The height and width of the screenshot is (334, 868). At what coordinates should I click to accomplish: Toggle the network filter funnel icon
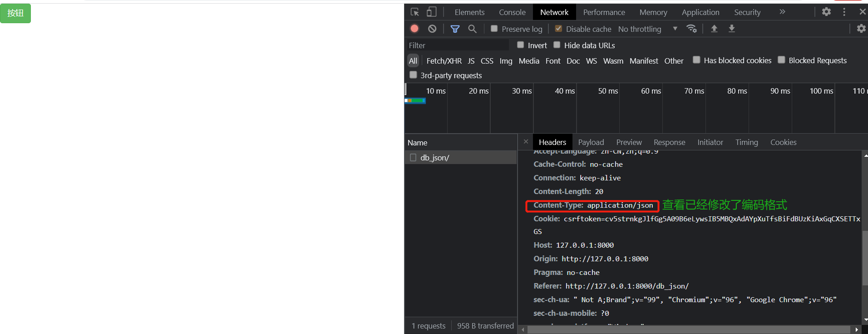click(x=455, y=29)
